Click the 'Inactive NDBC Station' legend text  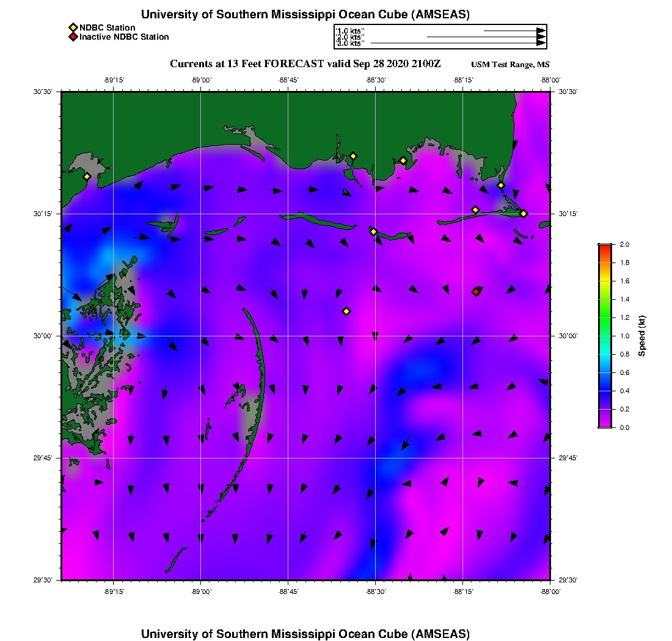(x=124, y=37)
